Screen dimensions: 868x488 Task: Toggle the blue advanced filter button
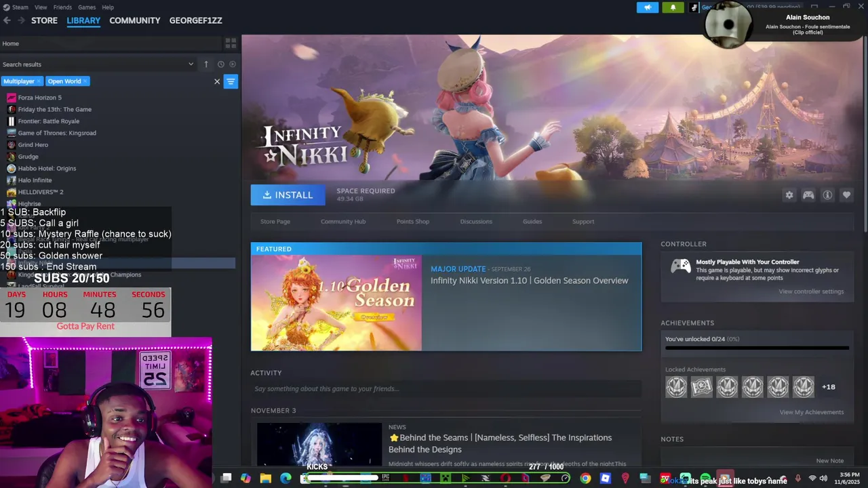pyautogui.click(x=231, y=81)
